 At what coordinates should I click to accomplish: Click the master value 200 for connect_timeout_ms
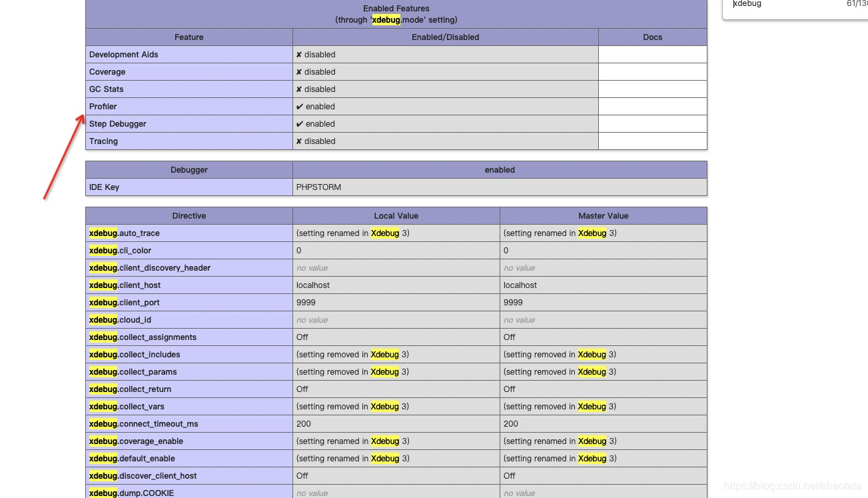(x=511, y=424)
